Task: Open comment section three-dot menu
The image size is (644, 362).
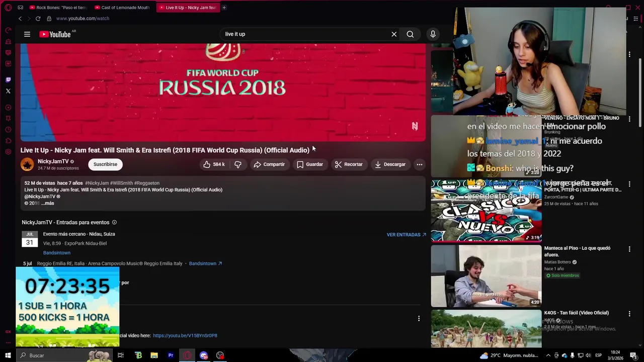Action: [419, 318]
